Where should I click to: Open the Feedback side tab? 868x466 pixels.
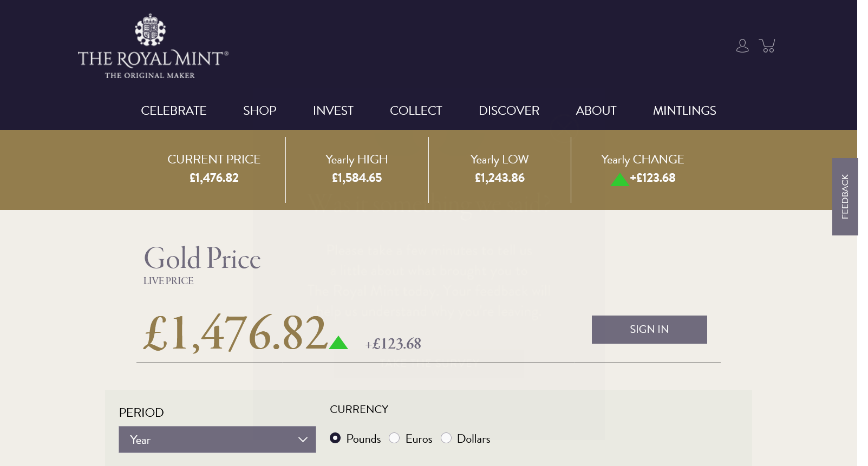[x=845, y=196]
